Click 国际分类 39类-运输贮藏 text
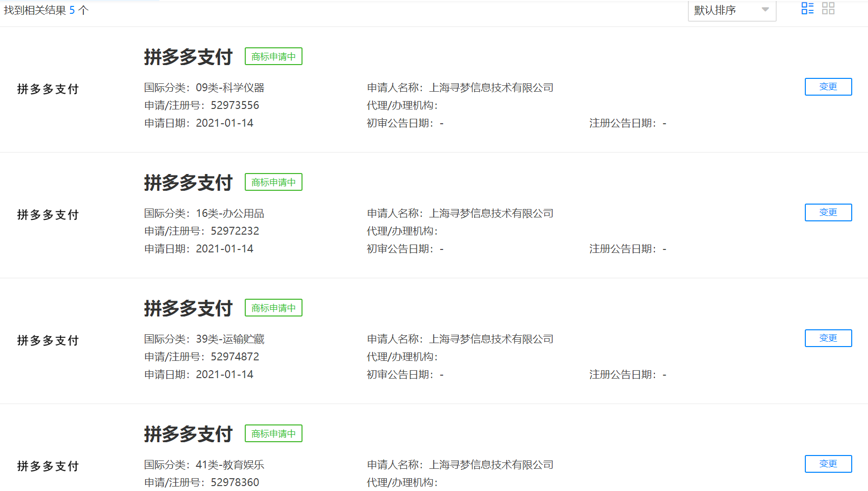The width and height of the screenshot is (868, 491). click(x=204, y=339)
